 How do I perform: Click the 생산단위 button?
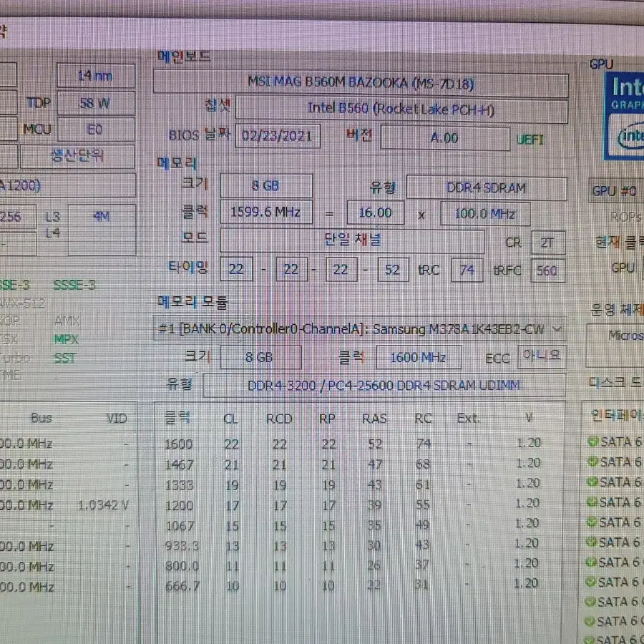tap(77, 156)
